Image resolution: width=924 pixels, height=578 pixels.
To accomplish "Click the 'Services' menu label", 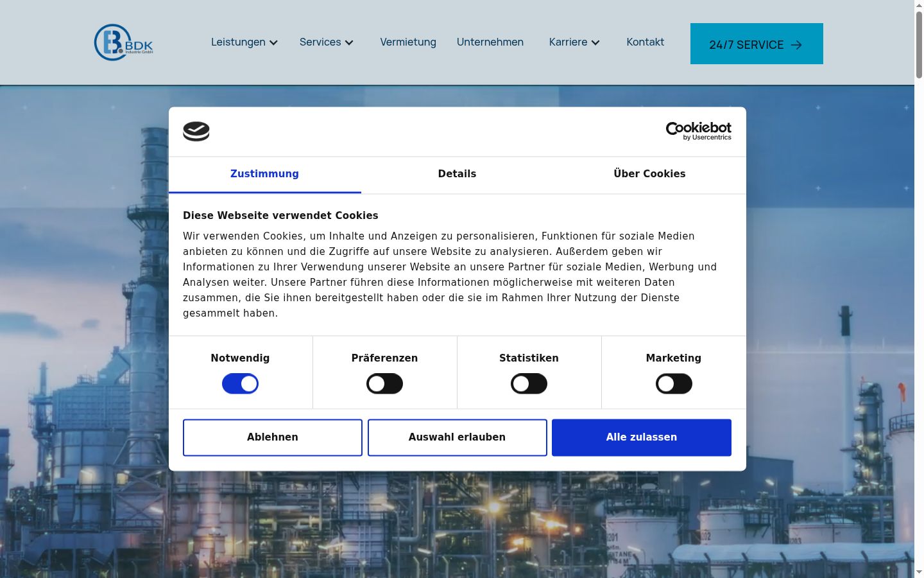I will (320, 42).
